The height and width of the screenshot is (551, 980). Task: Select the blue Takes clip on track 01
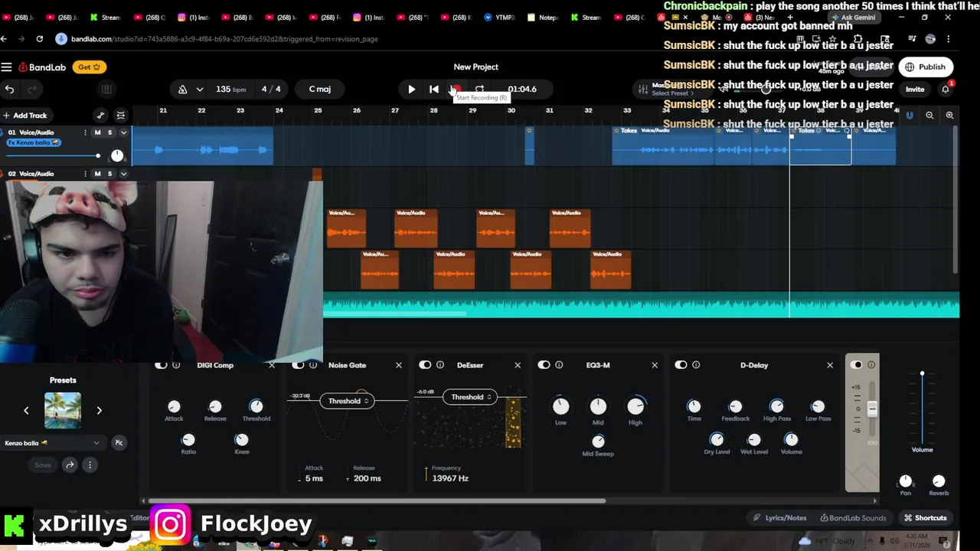(x=663, y=146)
